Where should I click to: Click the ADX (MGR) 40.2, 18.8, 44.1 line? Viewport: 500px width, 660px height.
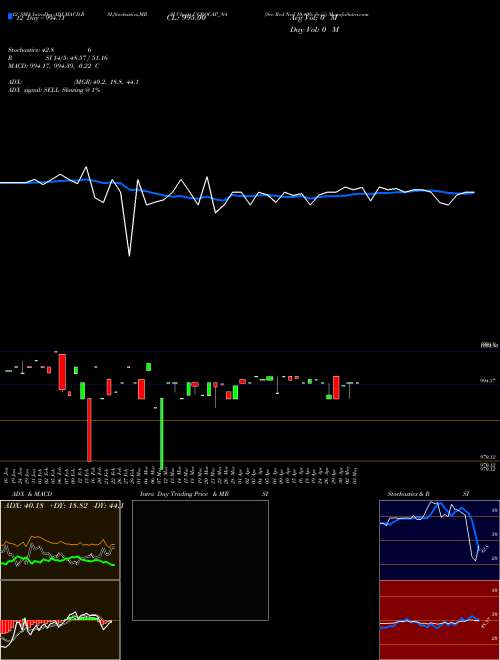(74, 82)
